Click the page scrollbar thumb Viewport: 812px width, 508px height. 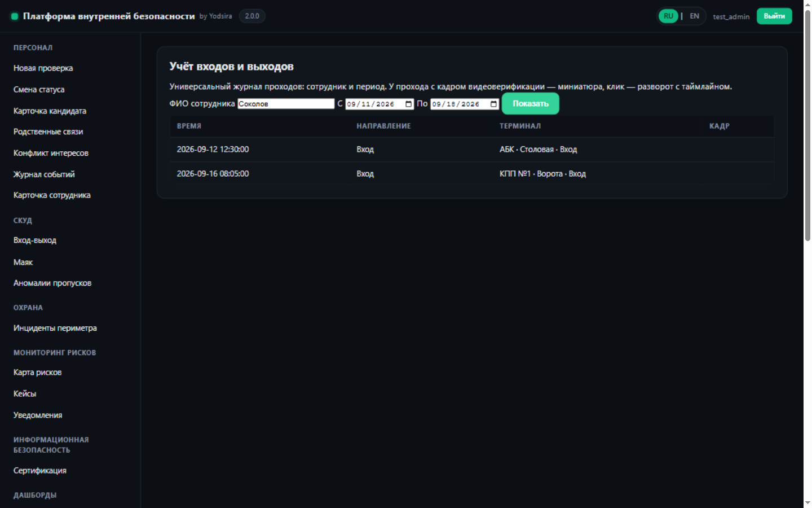point(807,126)
